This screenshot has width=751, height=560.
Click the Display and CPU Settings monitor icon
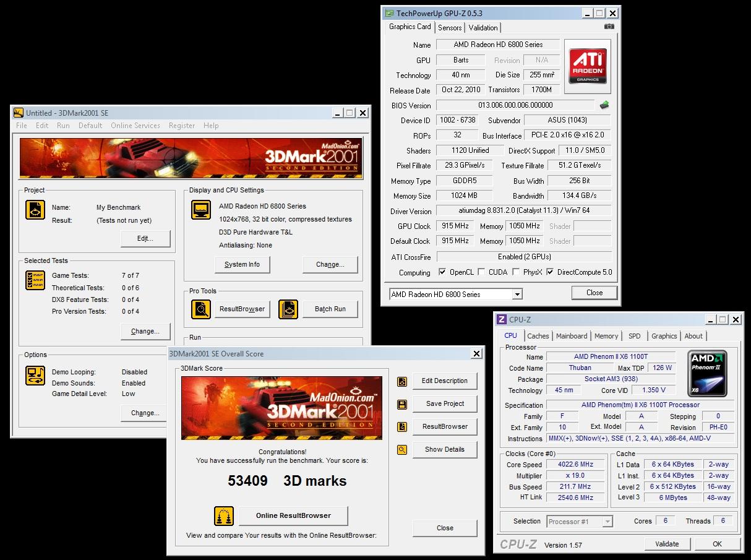pos(201,210)
